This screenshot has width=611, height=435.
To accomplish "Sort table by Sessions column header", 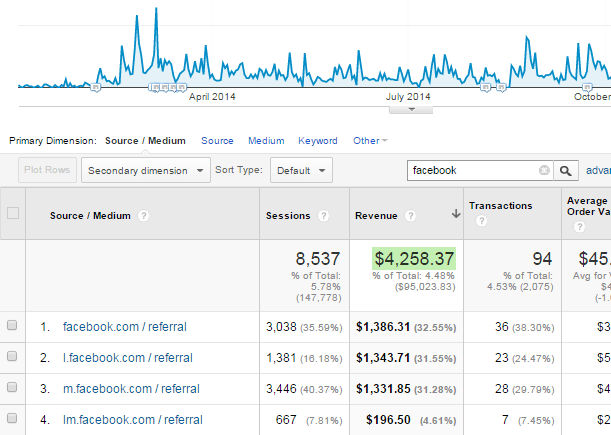I will [288, 216].
